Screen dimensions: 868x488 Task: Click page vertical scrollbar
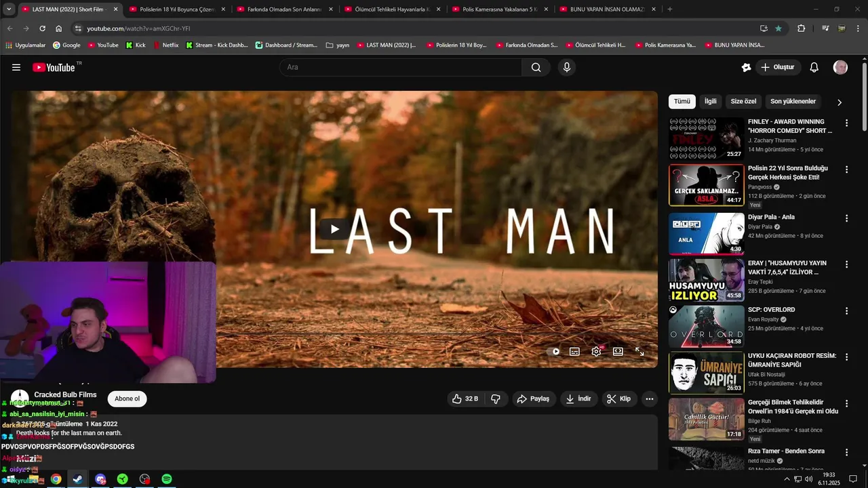click(x=865, y=97)
